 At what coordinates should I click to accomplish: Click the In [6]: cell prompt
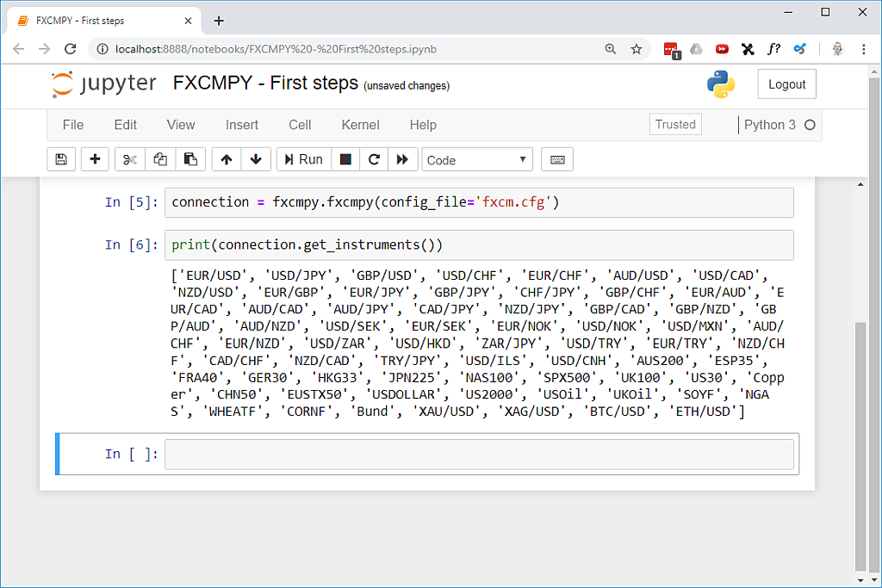click(x=132, y=245)
